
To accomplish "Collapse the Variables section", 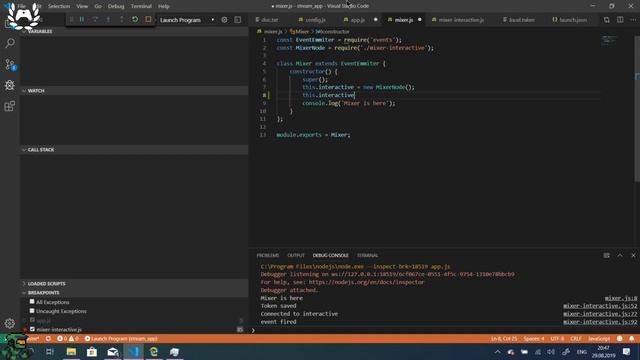I will (x=134, y=31).
